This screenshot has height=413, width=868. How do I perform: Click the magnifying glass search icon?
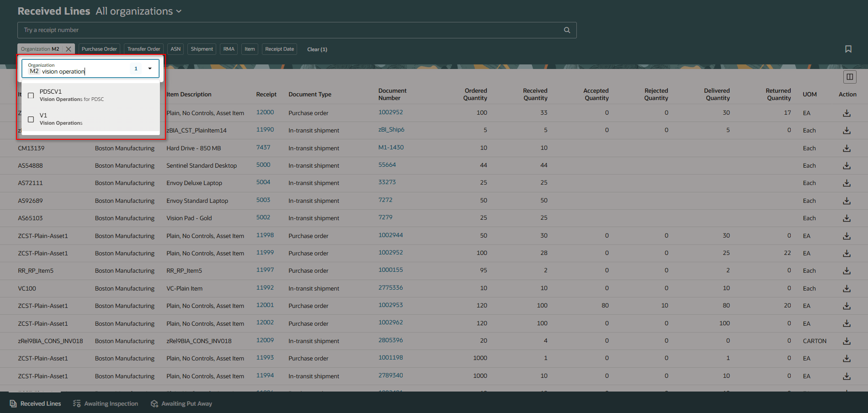[566, 30]
